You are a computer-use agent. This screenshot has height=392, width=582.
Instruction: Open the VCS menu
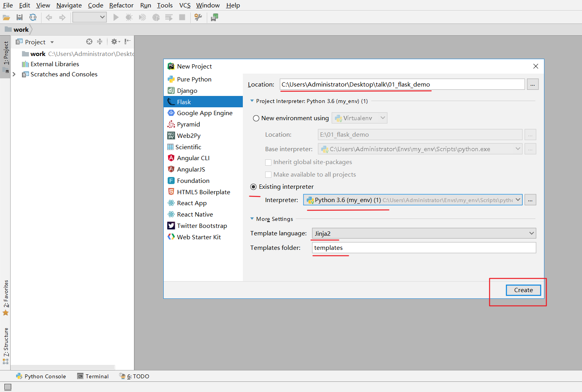[x=185, y=5]
